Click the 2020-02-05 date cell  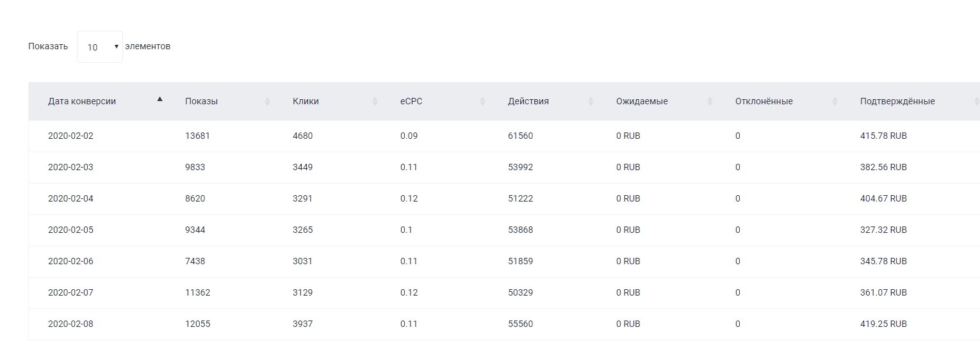(x=70, y=230)
